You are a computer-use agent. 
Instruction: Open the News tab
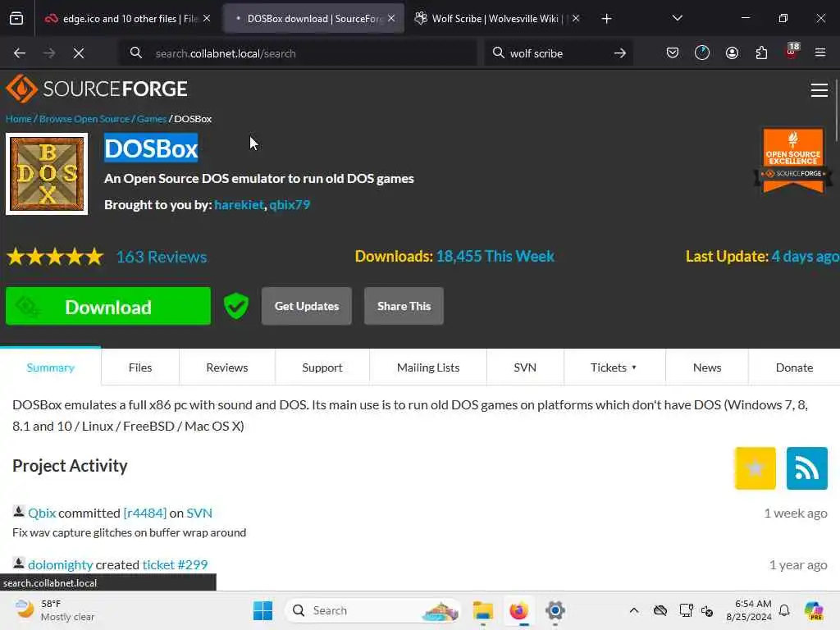[x=707, y=367]
